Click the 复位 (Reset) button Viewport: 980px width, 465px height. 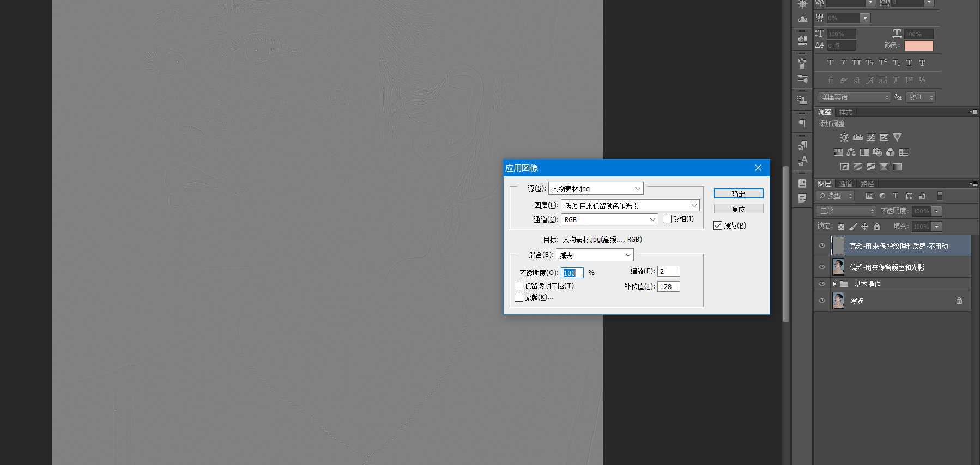click(x=739, y=209)
